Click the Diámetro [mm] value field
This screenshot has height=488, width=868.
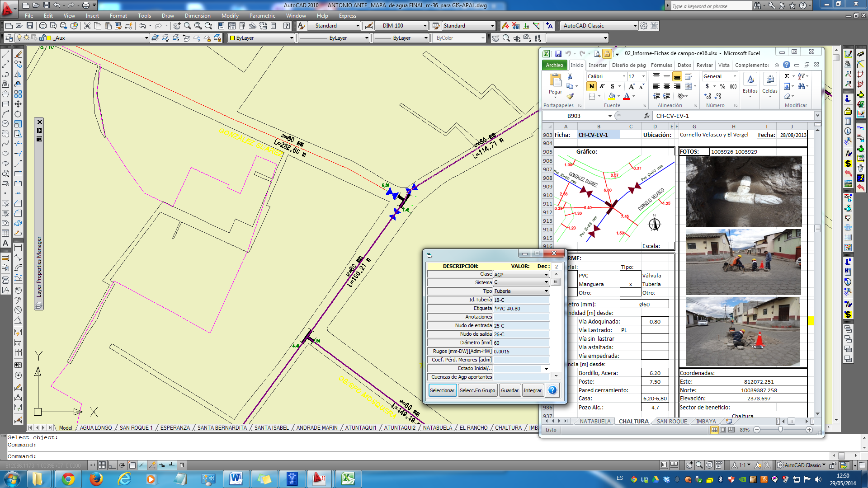[x=521, y=343]
